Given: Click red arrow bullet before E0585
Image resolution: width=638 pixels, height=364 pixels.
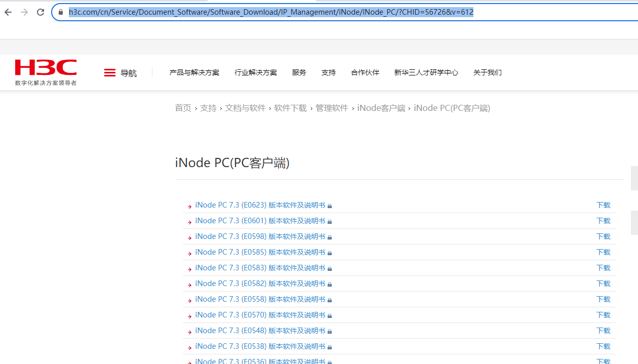Looking at the screenshot, I should (189, 254).
